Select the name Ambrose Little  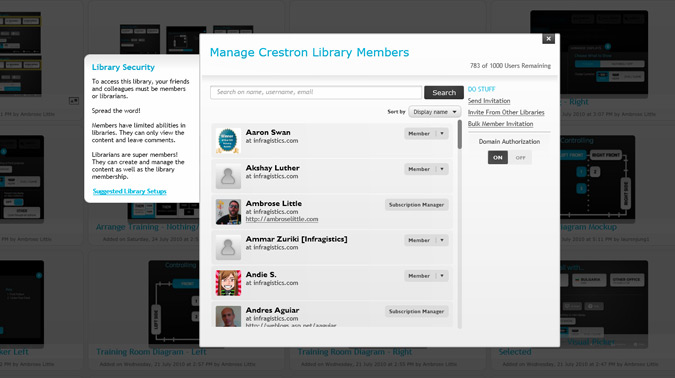tap(273, 203)
